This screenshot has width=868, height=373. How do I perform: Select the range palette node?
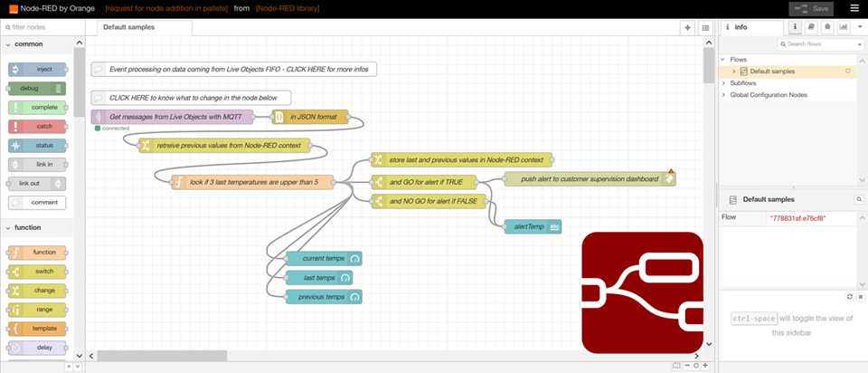(37, 310)
